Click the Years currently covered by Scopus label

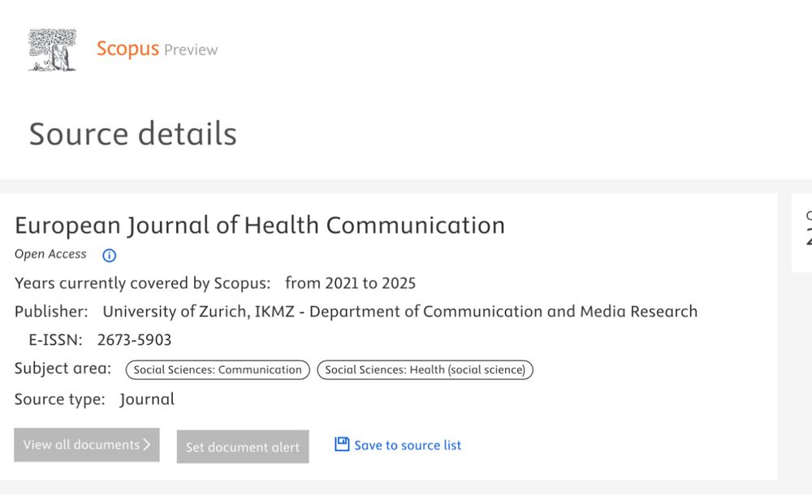[x=142, y=283]
